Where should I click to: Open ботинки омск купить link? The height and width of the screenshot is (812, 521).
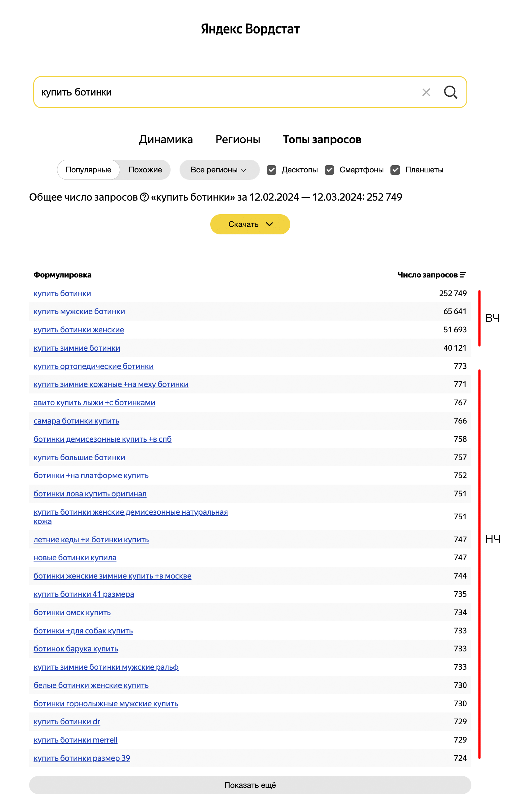72,612
